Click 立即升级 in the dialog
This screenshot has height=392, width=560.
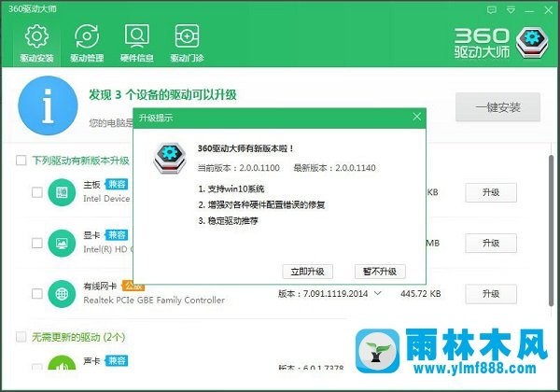(x=307, y=272)
